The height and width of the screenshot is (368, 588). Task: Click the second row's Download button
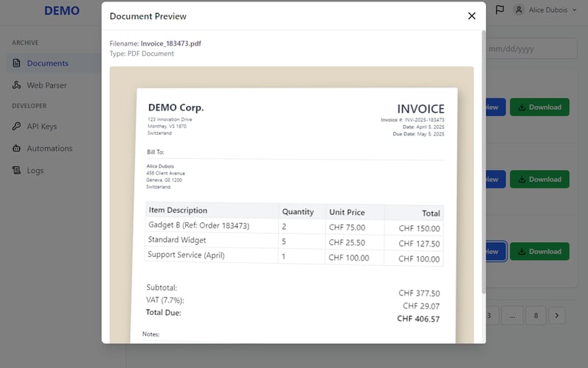[539, 179]
